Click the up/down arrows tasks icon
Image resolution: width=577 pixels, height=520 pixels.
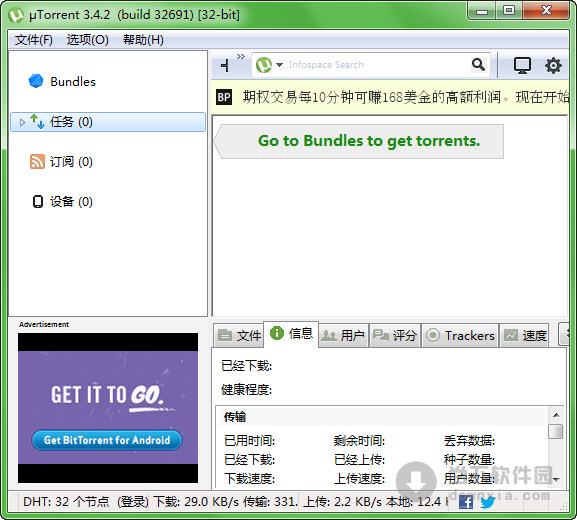click(37, 121)
